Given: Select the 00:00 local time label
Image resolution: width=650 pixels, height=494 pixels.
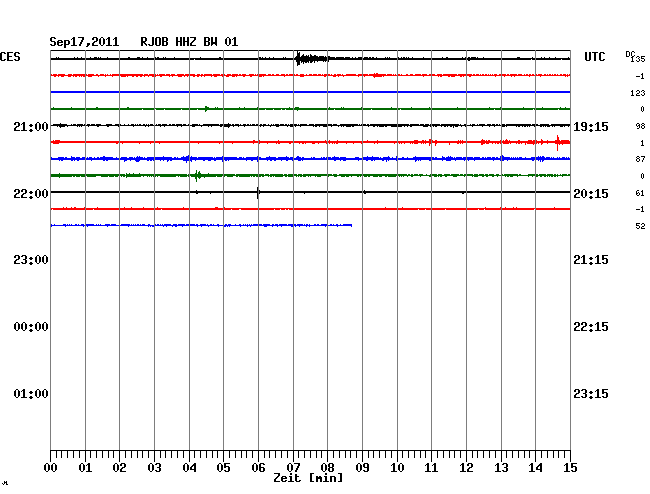Looking at the screenshot, I should [x=31, y=327].
